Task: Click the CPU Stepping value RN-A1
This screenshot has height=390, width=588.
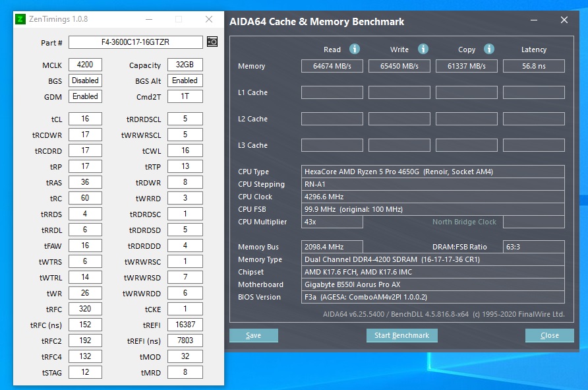Action: (432, 184)
